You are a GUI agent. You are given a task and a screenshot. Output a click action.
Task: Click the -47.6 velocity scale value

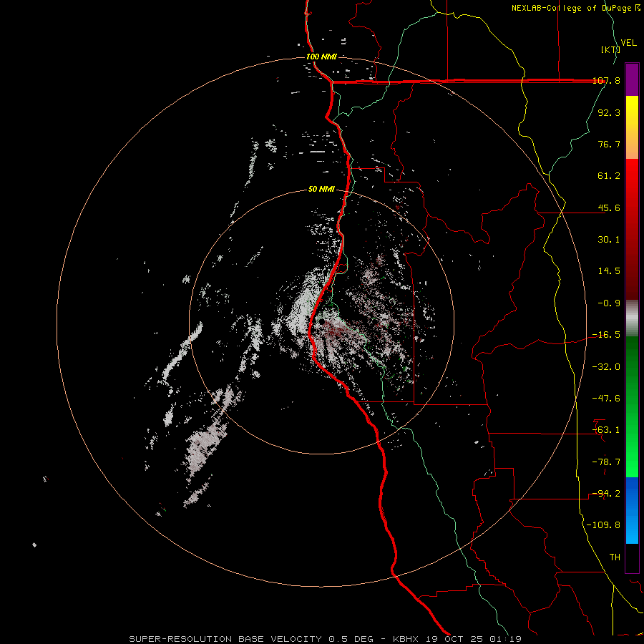tap(606, 399)
